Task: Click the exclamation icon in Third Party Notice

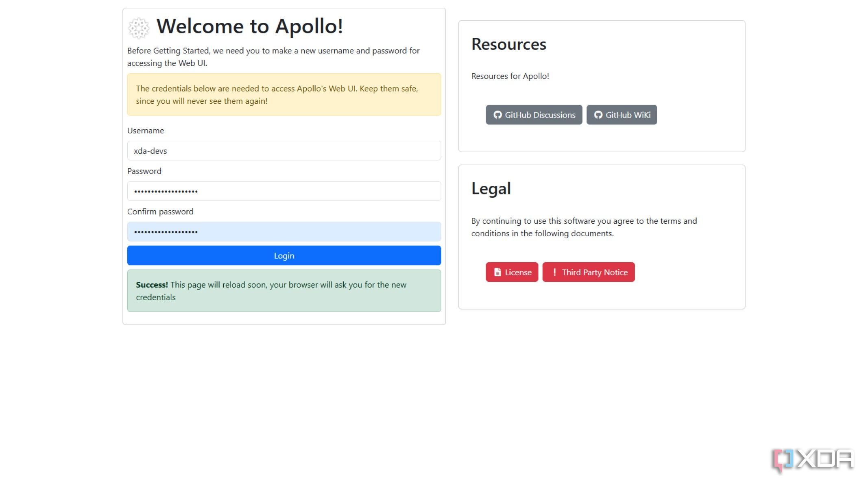Action: [554, 272]
